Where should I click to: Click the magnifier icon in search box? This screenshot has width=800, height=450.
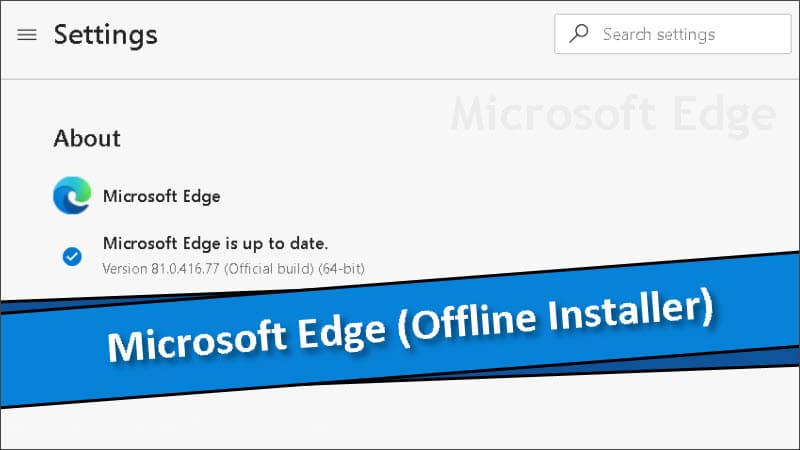pos(579,34)
